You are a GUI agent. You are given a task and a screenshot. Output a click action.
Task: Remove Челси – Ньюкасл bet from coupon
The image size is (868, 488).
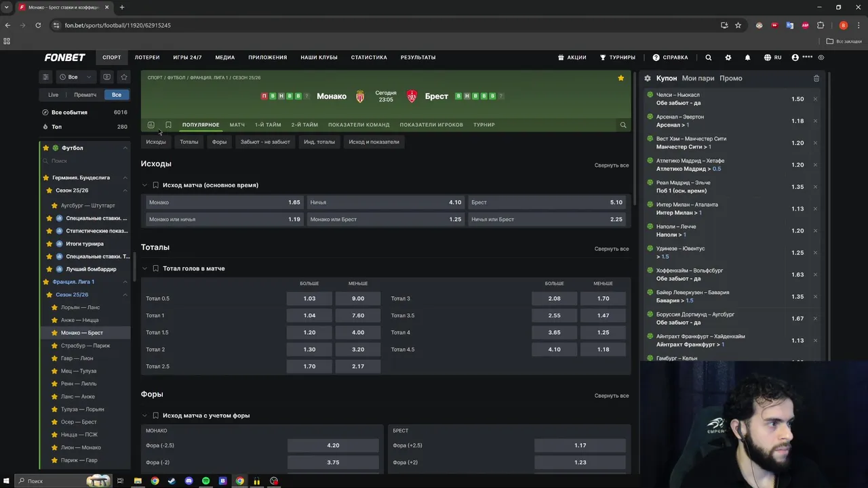(x=815, y=99)
